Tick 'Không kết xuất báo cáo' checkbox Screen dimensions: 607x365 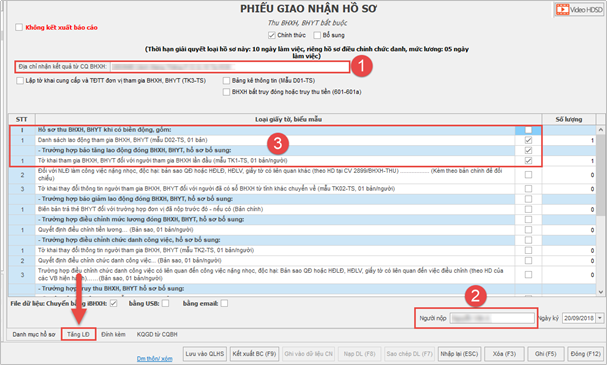tap(19, 27)
